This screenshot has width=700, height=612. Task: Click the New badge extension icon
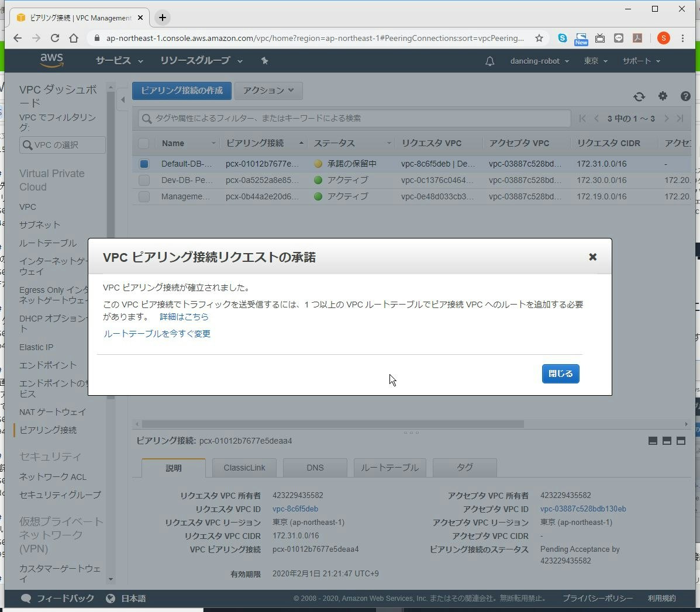tap(581, 39)
